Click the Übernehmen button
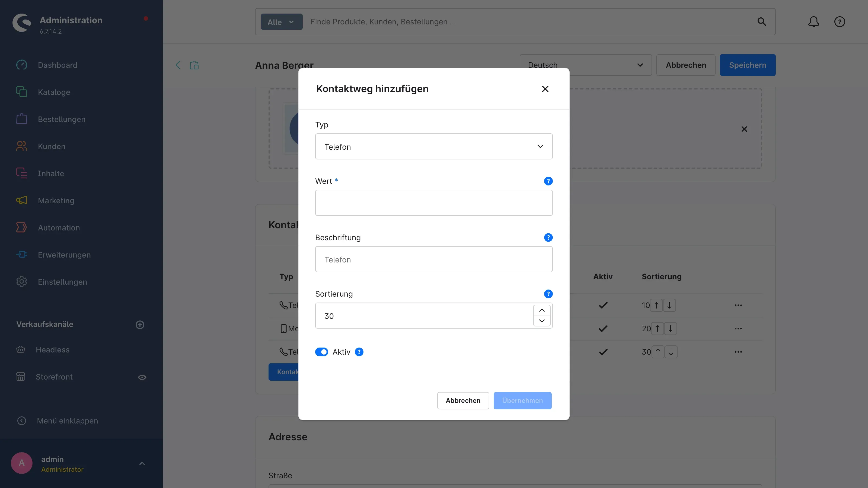 [522, 400]
